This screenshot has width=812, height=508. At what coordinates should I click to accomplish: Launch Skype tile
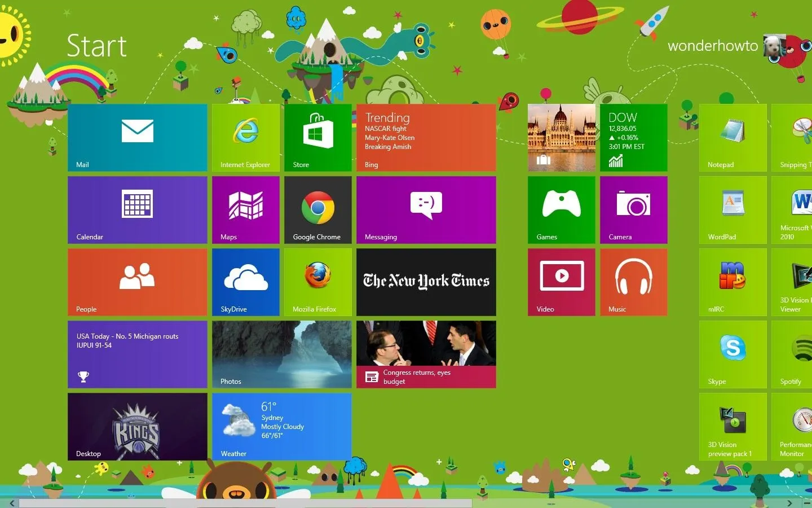(733, 354)
